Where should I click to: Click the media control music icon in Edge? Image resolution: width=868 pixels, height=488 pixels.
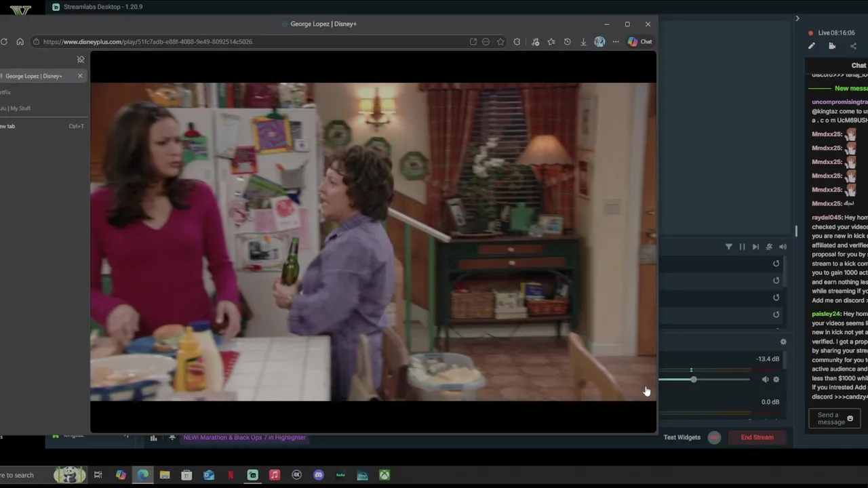[535, 41]
